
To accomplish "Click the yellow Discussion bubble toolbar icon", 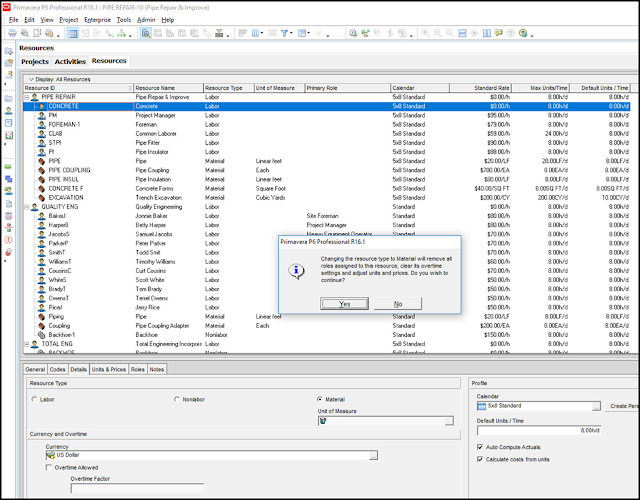I will pos(498,33).
